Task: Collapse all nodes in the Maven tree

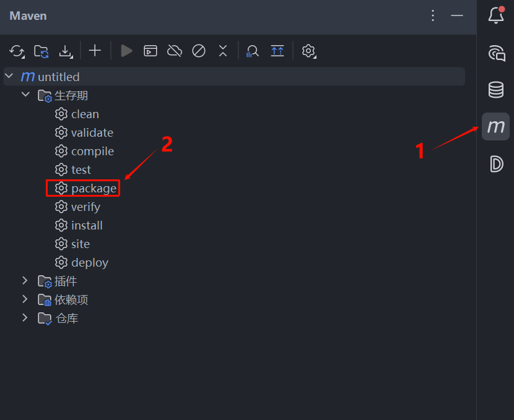Action: pos(223,51)
